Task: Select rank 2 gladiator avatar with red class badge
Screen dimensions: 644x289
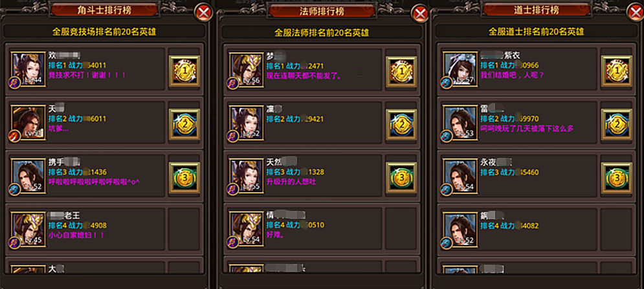Action: [28, 123]
